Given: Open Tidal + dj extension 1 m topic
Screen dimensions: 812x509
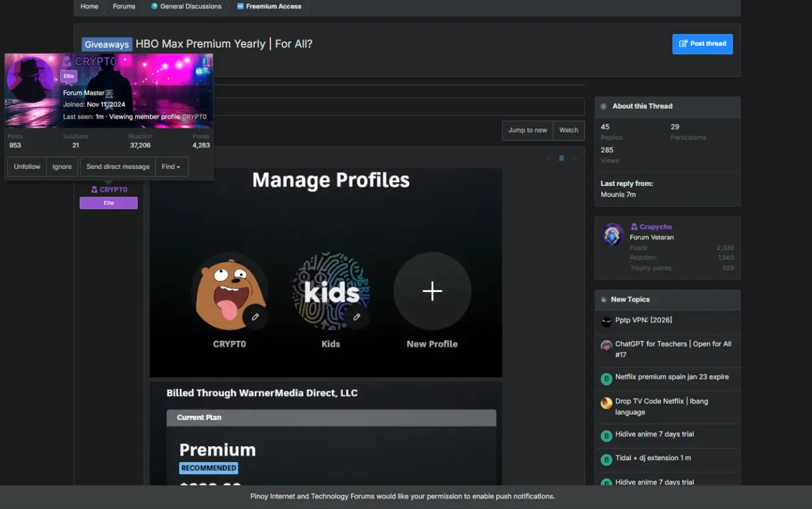Looking at the screenshot, I should (653, 458).
